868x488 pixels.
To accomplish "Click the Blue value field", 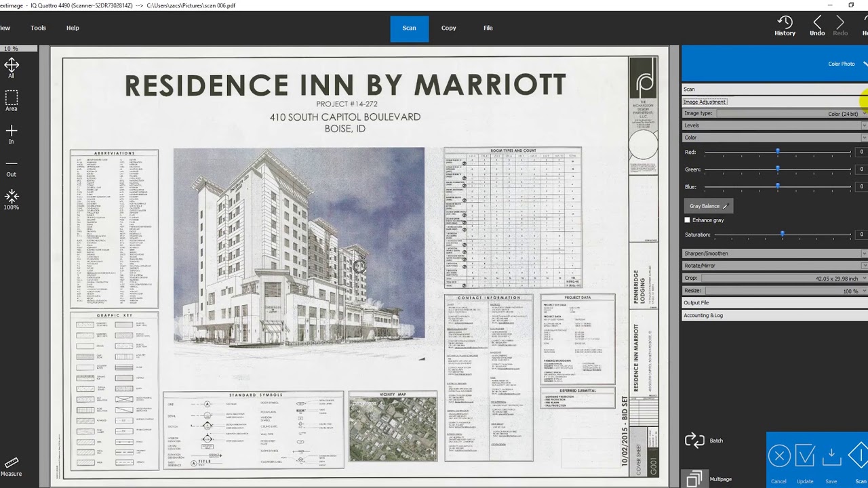I will 861,186.
